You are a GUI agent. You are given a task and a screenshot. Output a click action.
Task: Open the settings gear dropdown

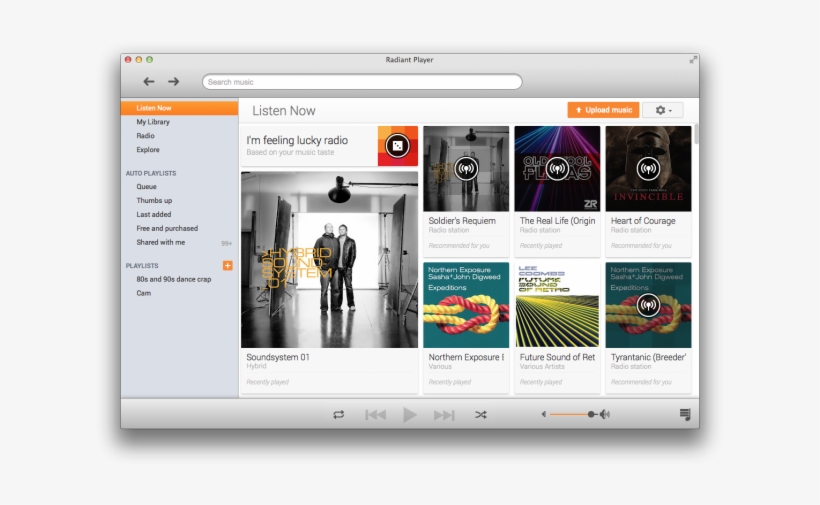click(663, 110)
